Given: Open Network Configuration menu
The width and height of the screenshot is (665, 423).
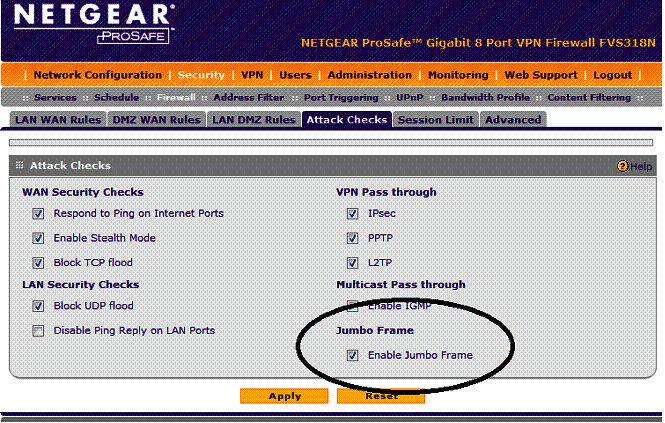Looking at the screenshot, I should (98, 75).
